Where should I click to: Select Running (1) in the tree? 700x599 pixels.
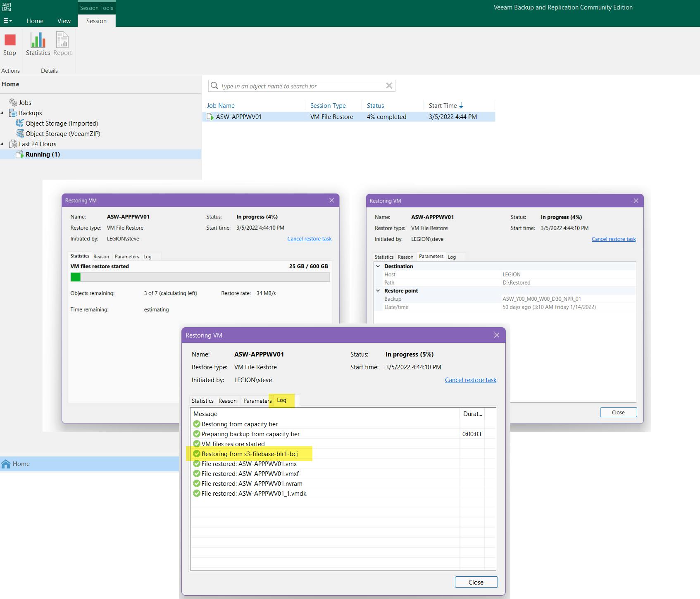(43, 154)
